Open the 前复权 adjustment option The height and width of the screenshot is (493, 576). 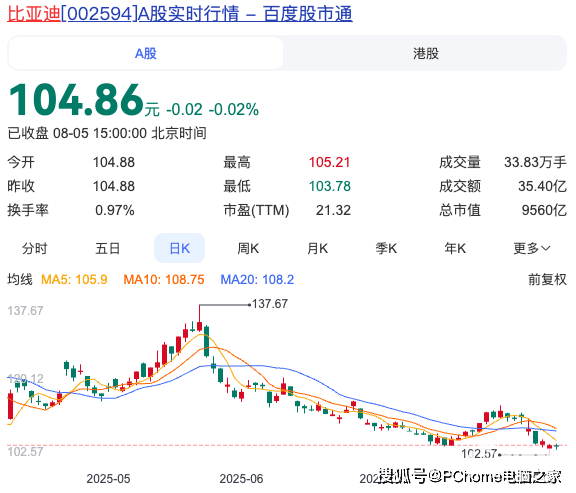pos(547,280)
